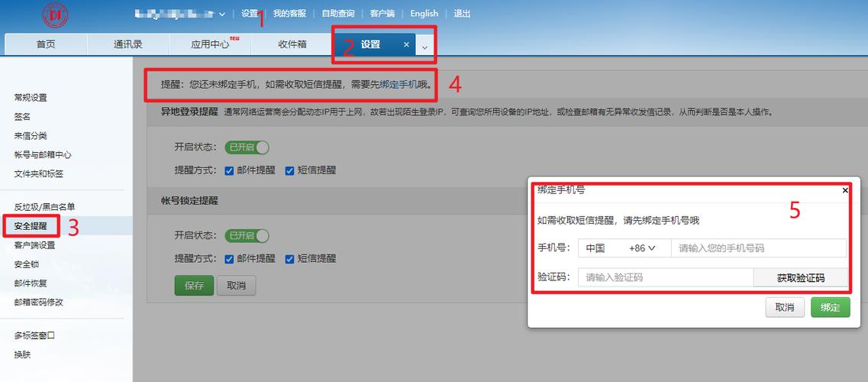Click 取消 in the bind phone dialog
This screenshot has height=382, width=868.
[x=785, y=307]
